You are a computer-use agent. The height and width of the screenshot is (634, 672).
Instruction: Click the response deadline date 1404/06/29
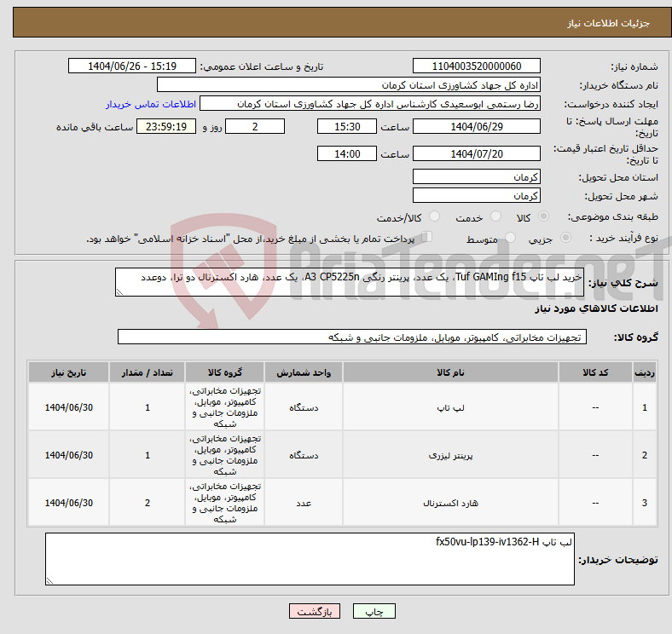[476, 127]
